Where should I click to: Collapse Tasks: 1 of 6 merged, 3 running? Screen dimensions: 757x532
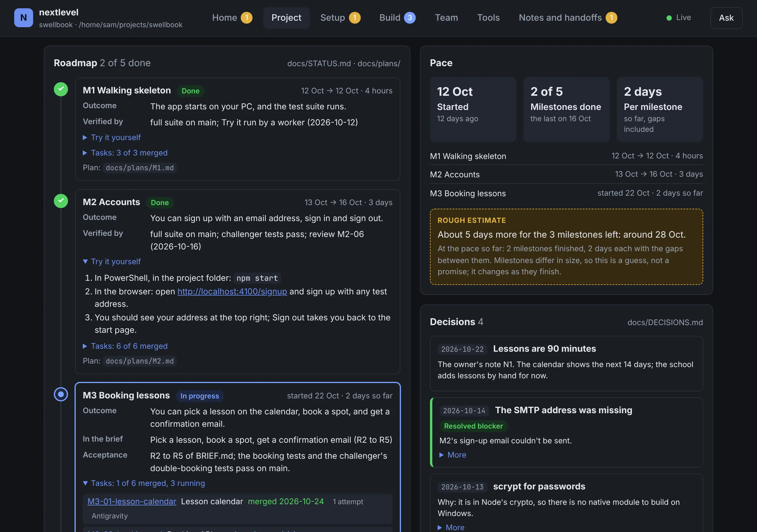tap(144, 483)
